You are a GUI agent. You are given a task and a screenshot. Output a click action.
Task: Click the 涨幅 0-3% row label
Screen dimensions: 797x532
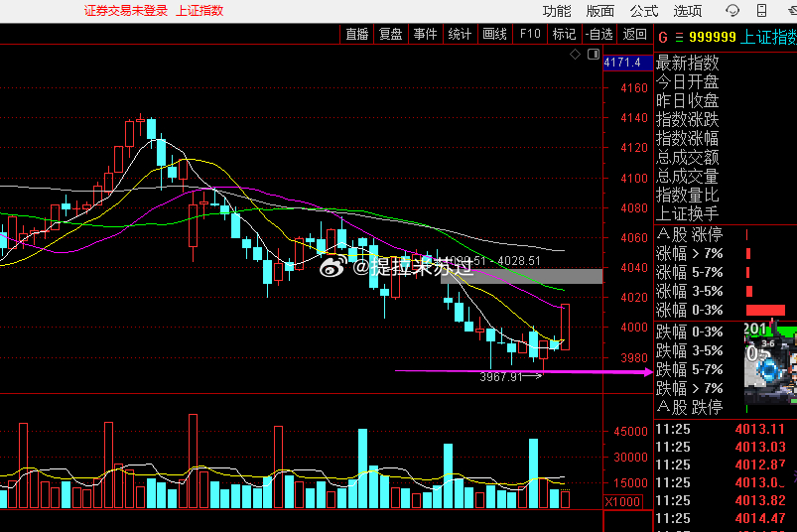689,310
